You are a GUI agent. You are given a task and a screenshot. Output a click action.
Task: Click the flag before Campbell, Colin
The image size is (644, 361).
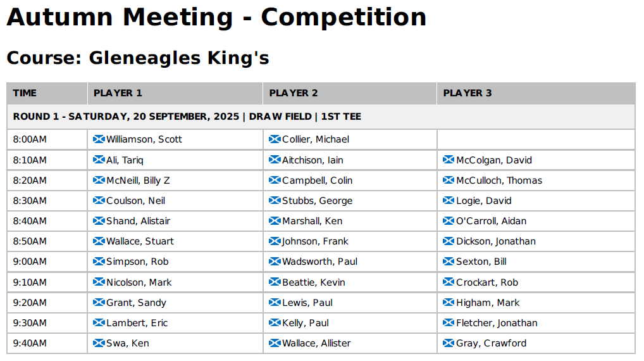point(275,180)
